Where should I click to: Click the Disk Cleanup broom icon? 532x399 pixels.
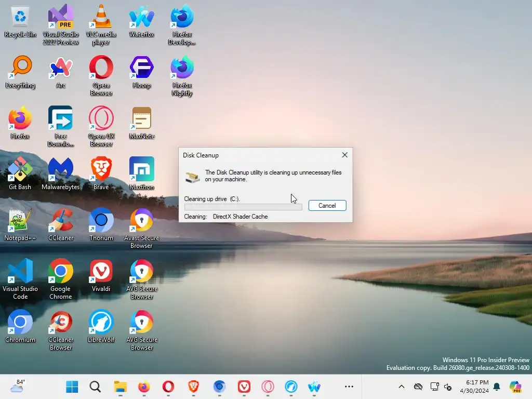(x=192, y=177)
